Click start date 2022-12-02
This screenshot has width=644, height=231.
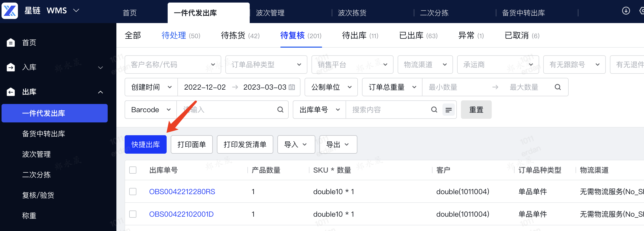click(205, 87)
